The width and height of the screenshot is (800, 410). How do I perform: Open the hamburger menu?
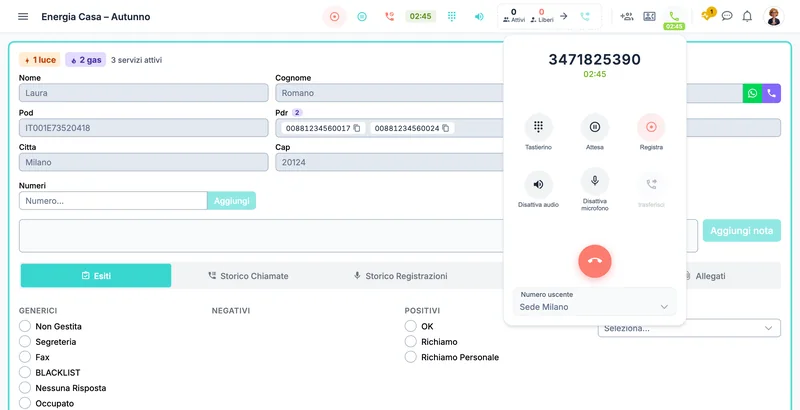[x=23, y=16]
